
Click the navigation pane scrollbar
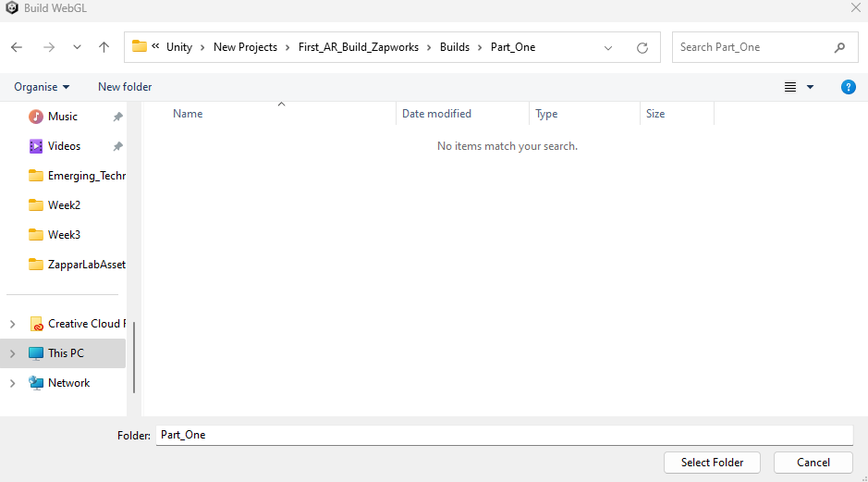coord(135,356)
